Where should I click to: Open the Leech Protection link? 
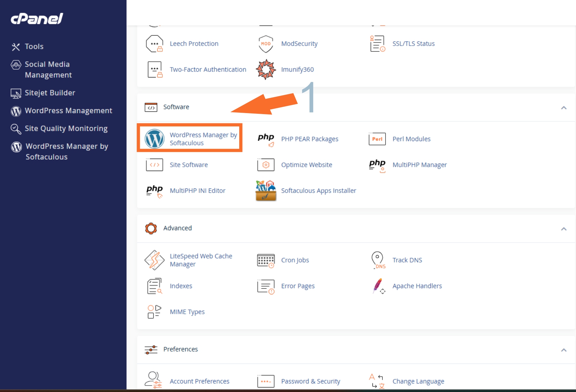(194, 44)
